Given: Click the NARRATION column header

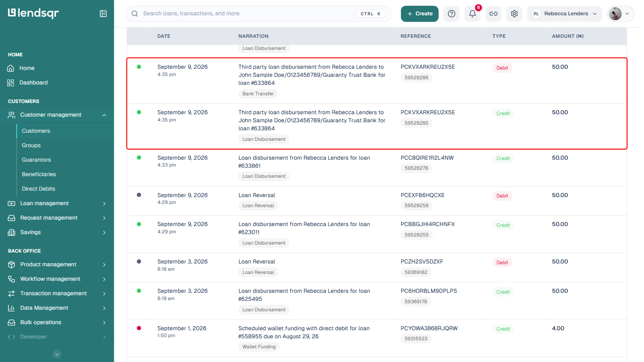Looking at the screenshot, I should pyautogui.click(x=254, y=36).
